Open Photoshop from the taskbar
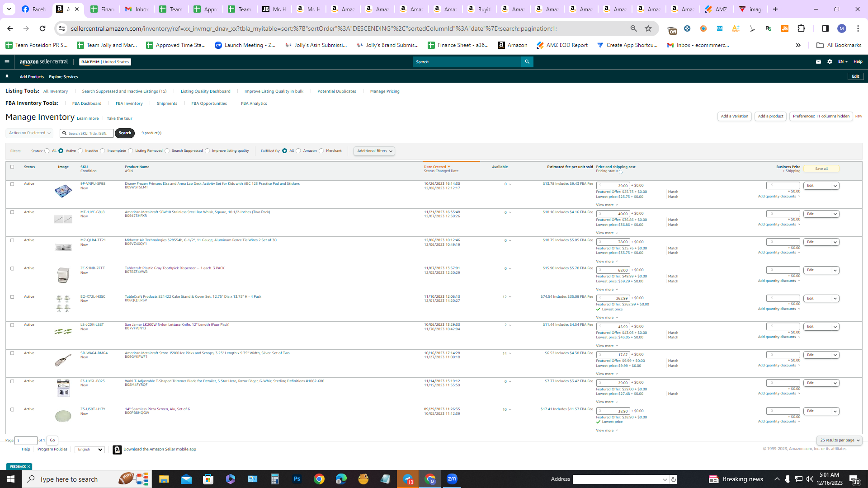 pos(297,479)
